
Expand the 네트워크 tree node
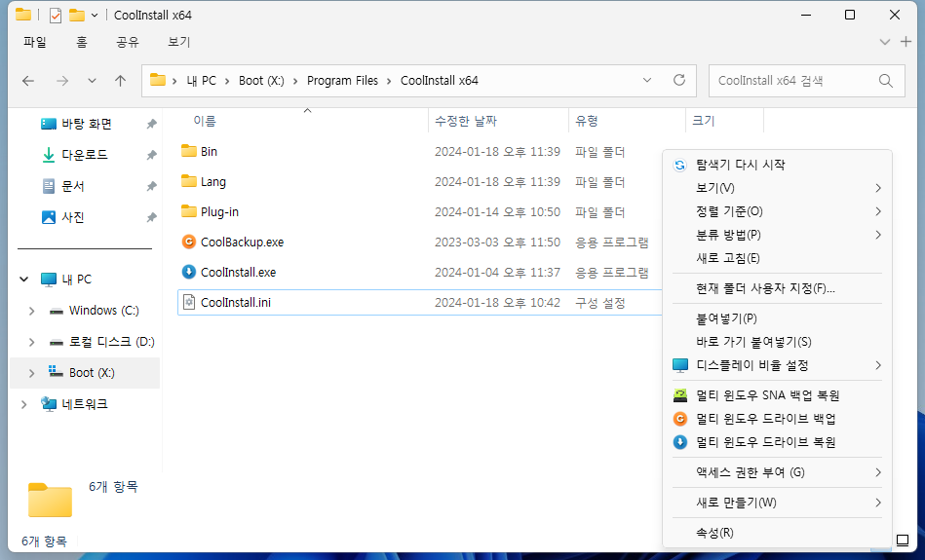coord(24,404)
